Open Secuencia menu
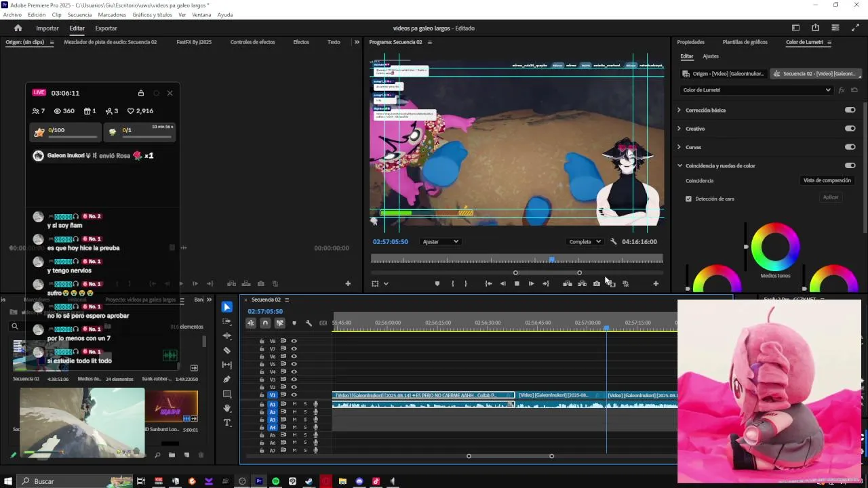Viewport: 868px width, 488px height. coord(79,14)
